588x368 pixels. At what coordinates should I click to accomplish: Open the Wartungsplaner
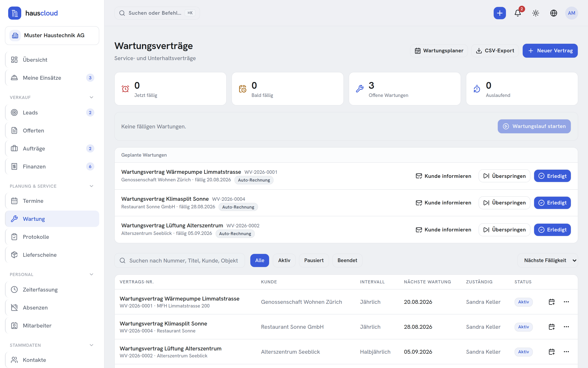coord(439,51)
